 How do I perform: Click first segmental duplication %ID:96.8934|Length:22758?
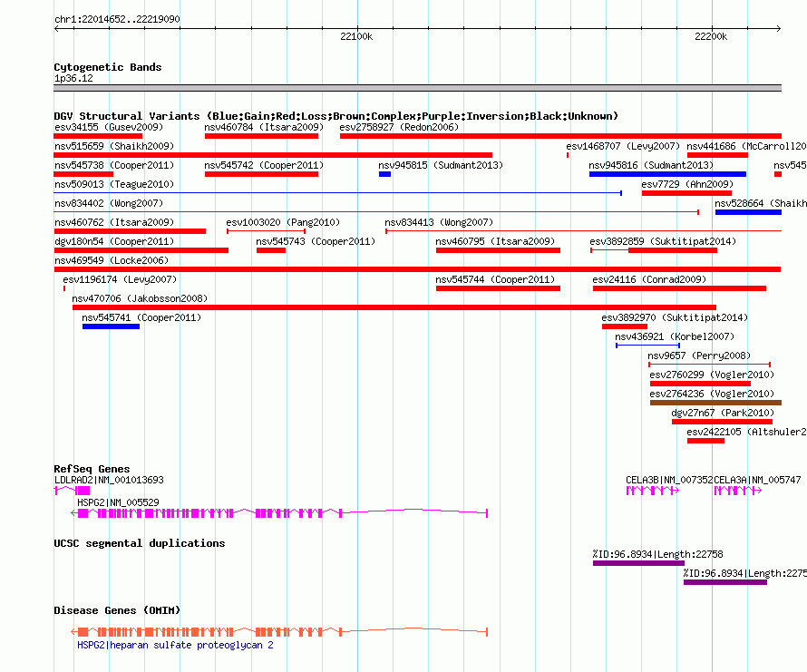click(x=657, y=555)
